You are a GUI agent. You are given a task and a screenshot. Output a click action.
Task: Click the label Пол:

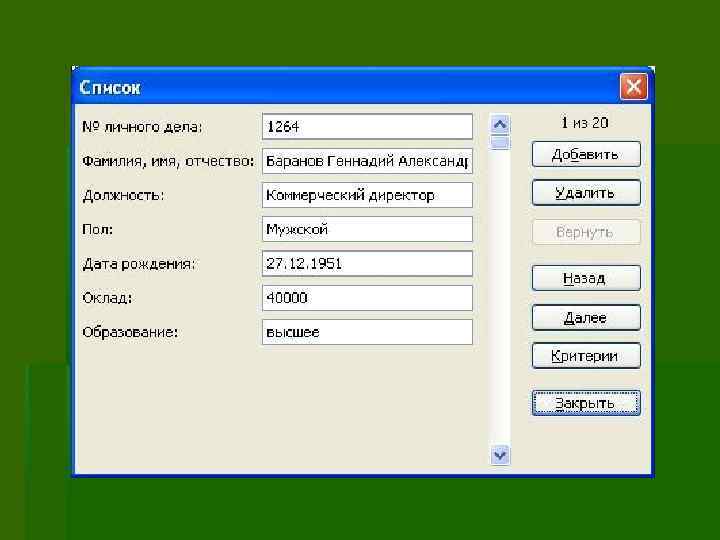97,229
